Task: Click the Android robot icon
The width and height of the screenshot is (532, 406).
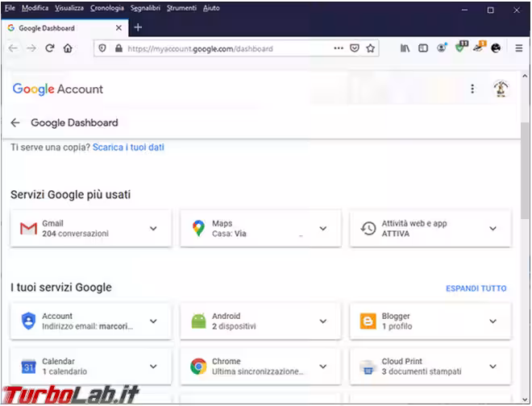Action: [x=198, y=321]
